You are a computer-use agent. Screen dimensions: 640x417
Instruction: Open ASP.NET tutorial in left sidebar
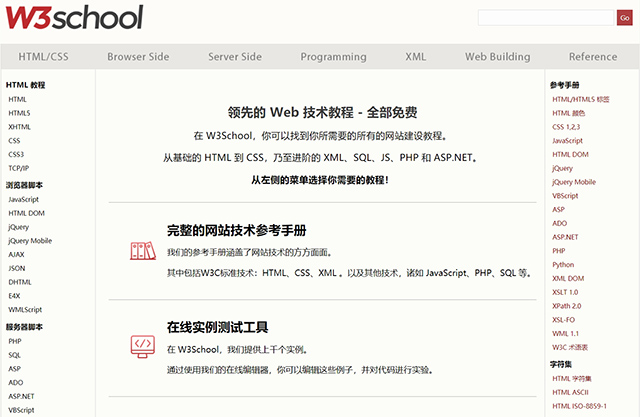point(21,396)
